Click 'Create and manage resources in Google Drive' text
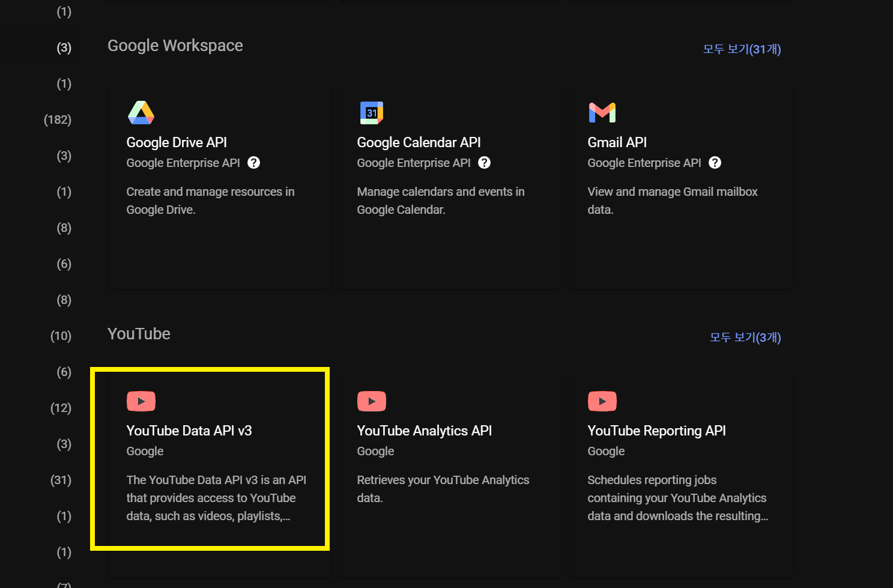This screenshot has width=893, height=588. pyautogui.click(x=210, y=201)
